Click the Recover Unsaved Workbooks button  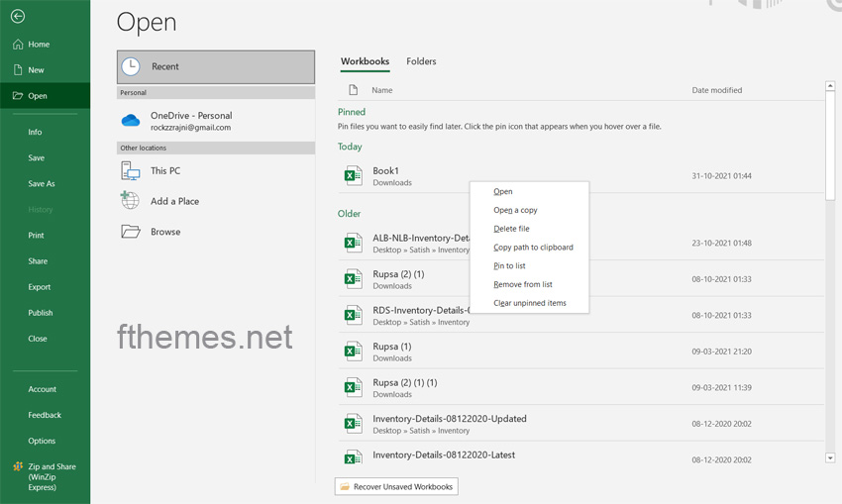click(396, 487)
